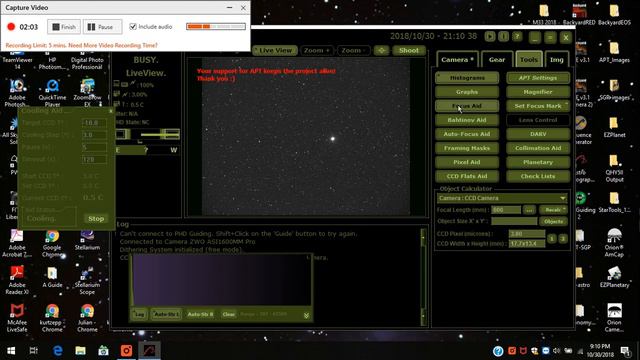Adjust the audio level bar in Capture Video

click(x=216, y=27)
